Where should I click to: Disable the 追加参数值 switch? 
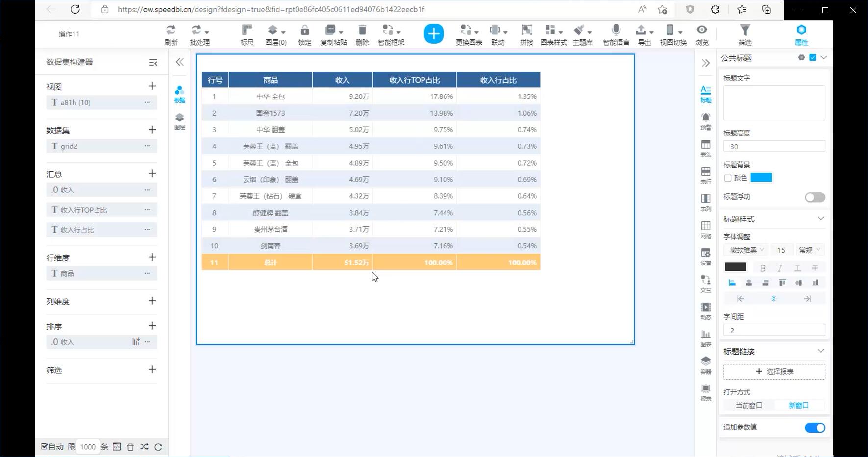click(x=815, y=428)
